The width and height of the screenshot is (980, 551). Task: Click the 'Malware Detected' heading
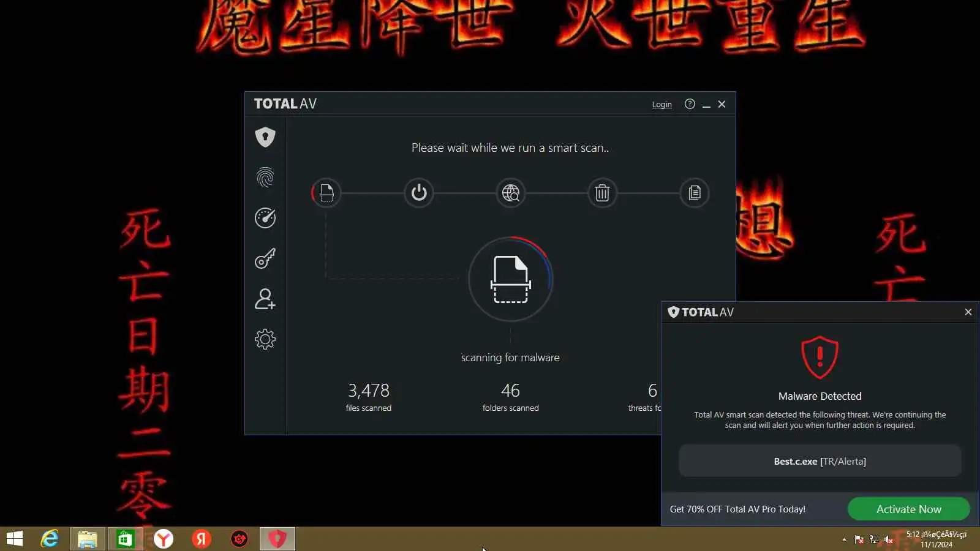(820, 396)
